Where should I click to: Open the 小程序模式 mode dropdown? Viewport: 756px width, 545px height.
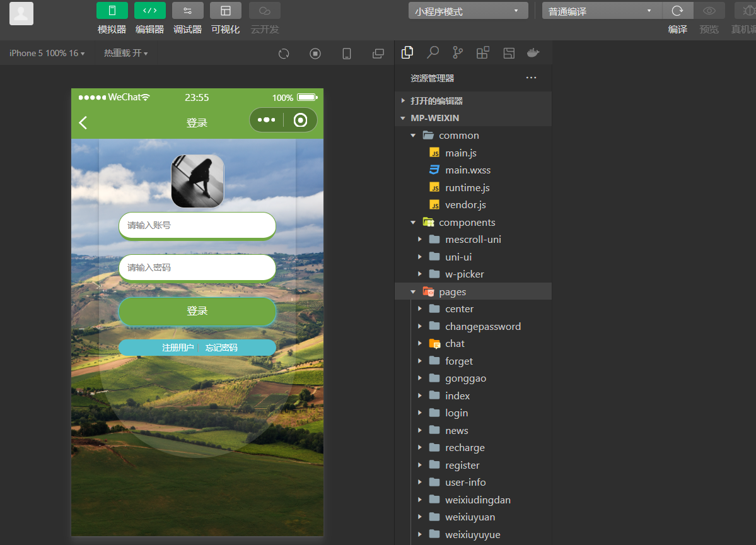[468, 11]
